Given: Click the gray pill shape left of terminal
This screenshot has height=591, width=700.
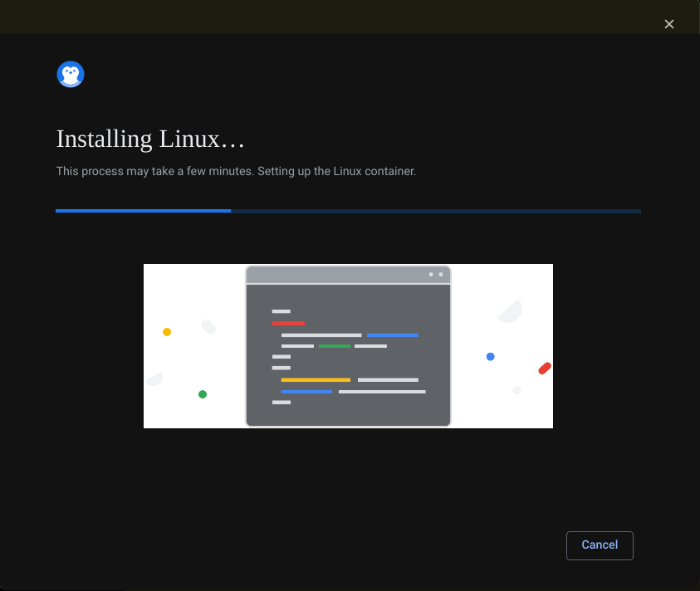Looking at the screenshot, I should click(x=208, y=327).
